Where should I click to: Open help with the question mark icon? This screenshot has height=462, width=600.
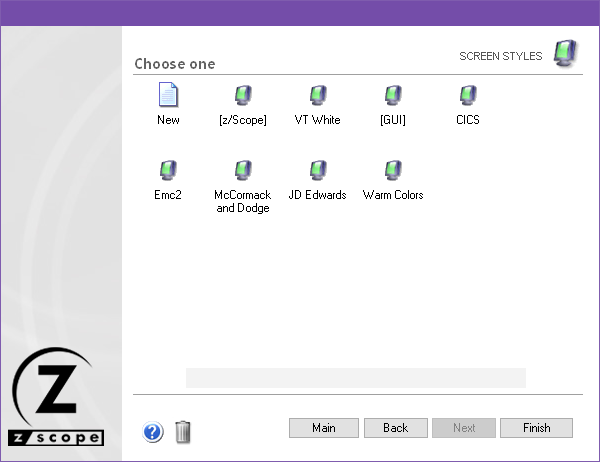(153, 432)
